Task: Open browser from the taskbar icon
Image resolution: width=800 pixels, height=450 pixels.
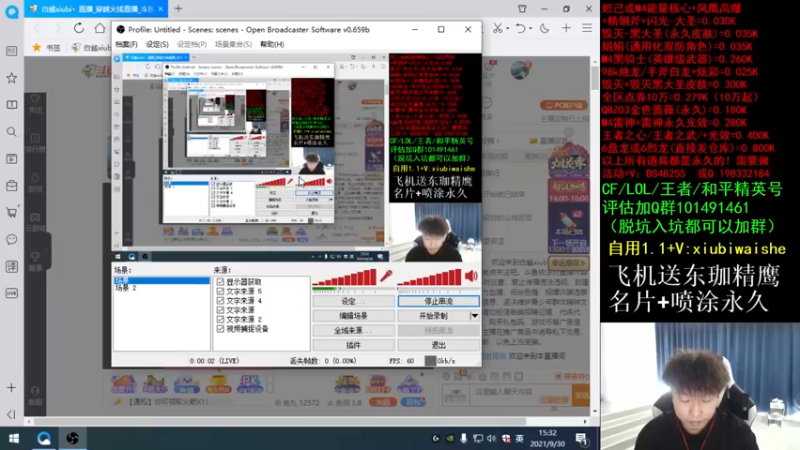Action: pyautogui.click(x=44, y=438)
